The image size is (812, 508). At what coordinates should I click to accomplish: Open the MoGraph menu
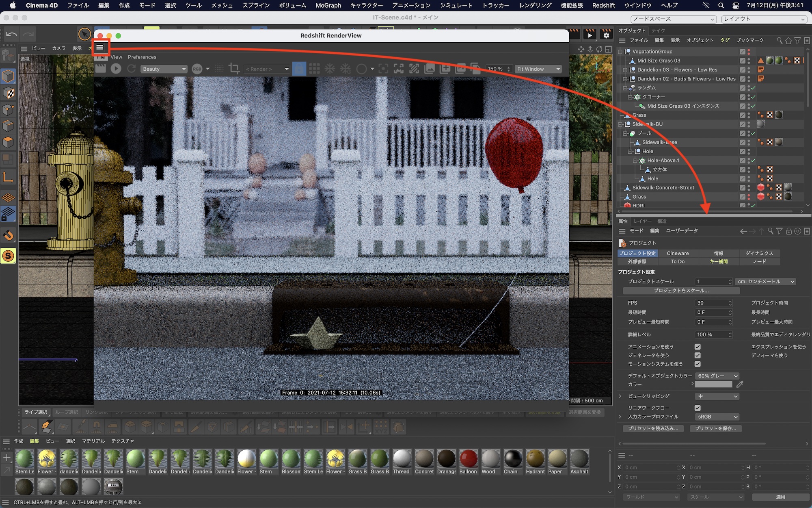pos(328,5)
